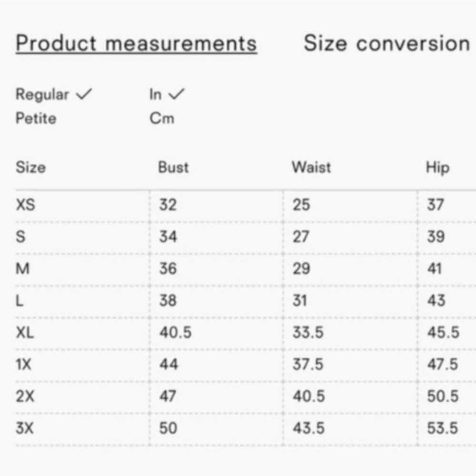Click the Bust column header
Image resolution: width=476 pixels, height=476 pixels.
point(173,167)
